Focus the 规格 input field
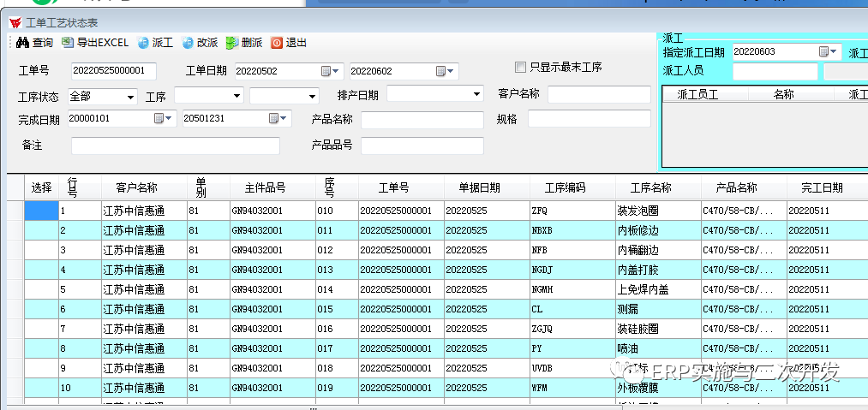Screen dimensions: 868x410 click(x=589, y=118)
